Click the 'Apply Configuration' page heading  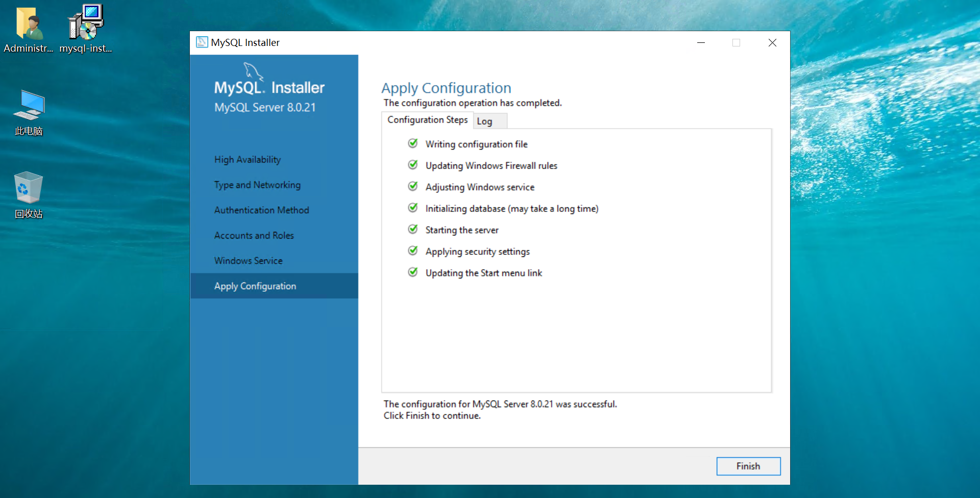pos(446,88)
